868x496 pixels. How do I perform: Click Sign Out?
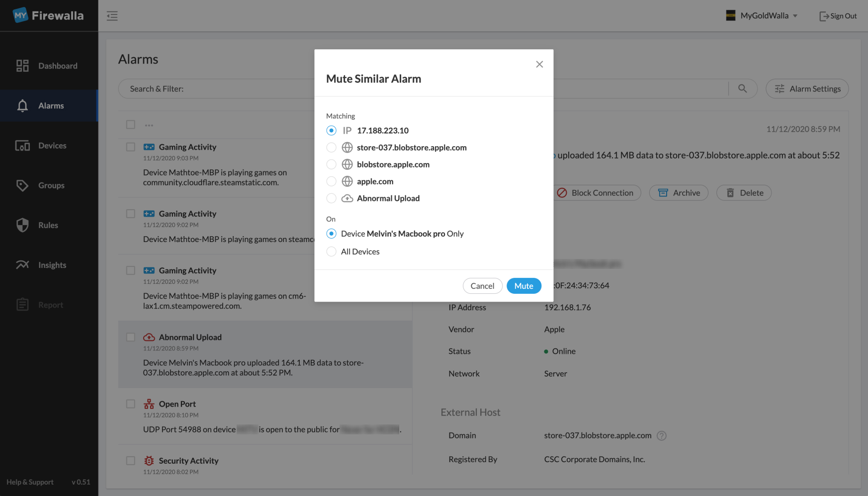point(838,16)
